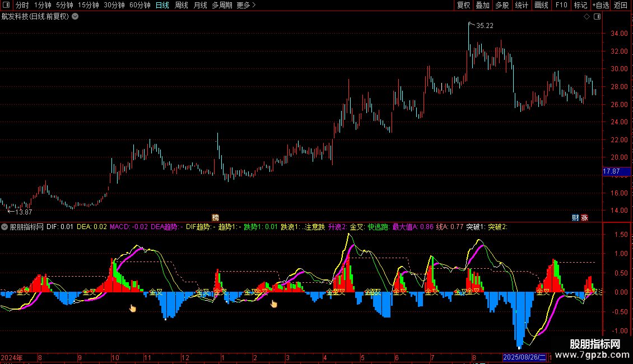Click the hand pointer icon near November

tap(132, 309)
